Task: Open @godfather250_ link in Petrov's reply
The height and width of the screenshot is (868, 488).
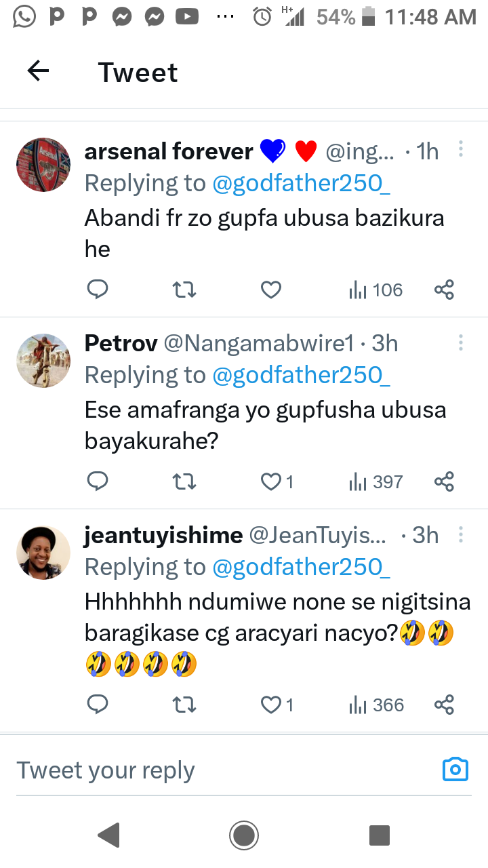Action: click(302, 375)
